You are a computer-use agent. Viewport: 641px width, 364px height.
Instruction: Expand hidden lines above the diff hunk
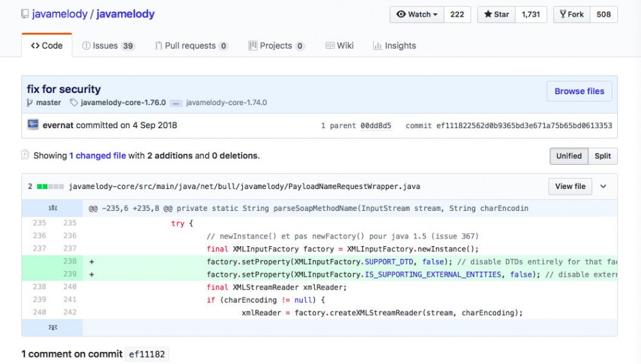click(x=53, y=208)
